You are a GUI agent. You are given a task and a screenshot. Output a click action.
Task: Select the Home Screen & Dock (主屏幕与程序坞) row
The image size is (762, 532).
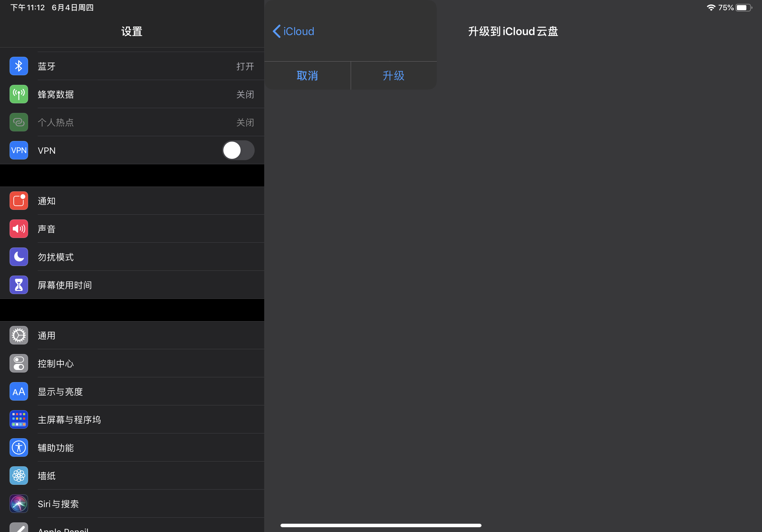coord(133,419)
